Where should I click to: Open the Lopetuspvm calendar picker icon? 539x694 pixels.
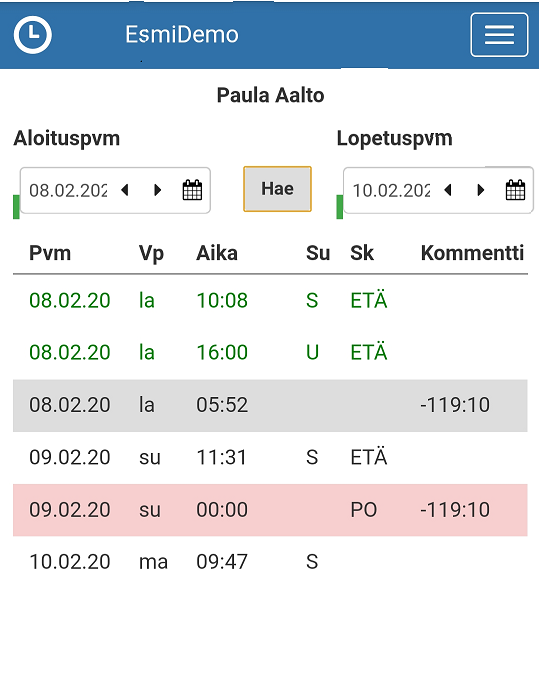point(516,190)
